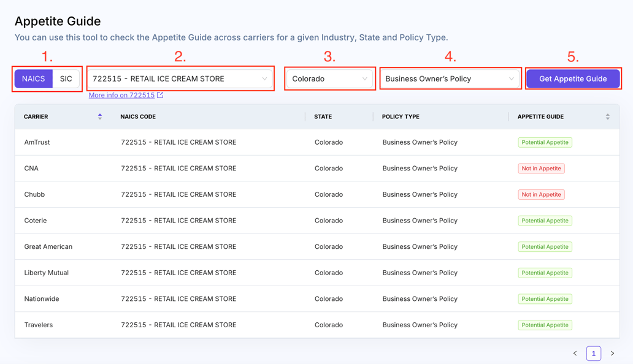Open the Business Owner's Policy dropdown
Image resolution: width=633 pixels, height=364 pixels.
coord(450,78)
